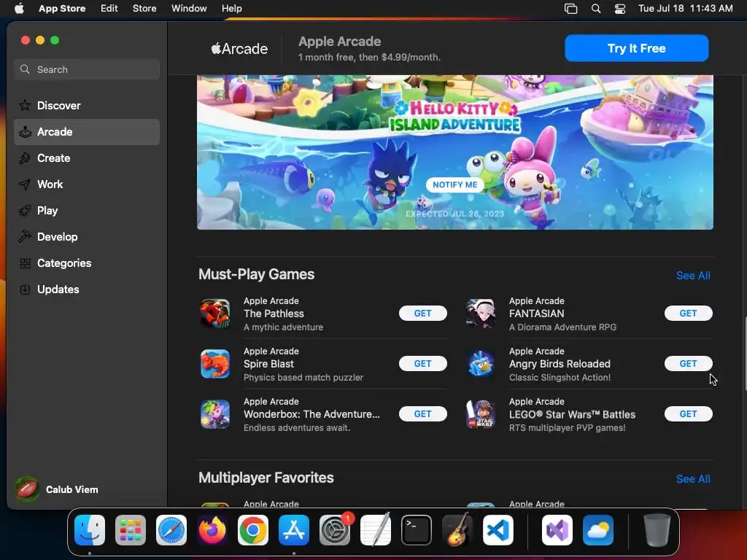See all Multiplayer Favorites
747x560 pixels.
click(693, 478)
